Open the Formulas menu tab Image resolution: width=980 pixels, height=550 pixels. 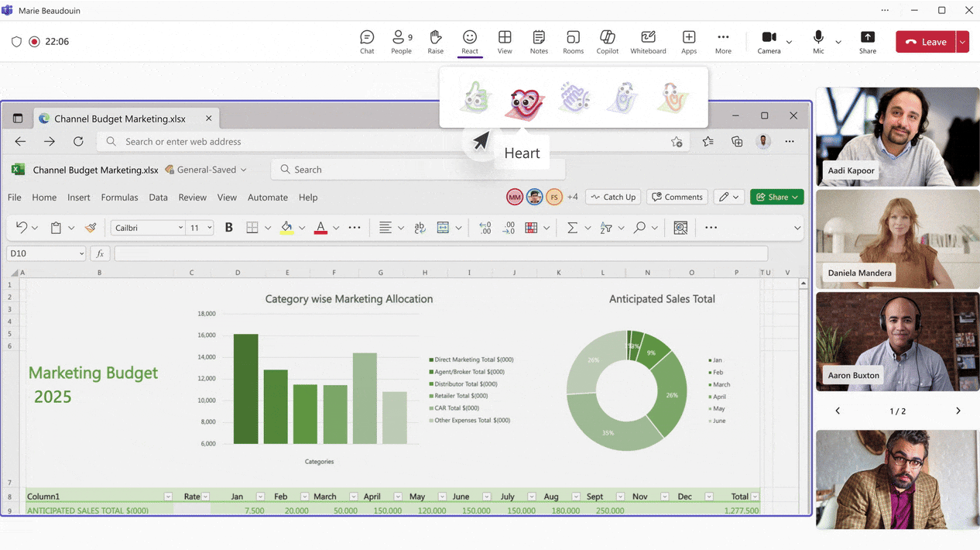tap(119, 198)
